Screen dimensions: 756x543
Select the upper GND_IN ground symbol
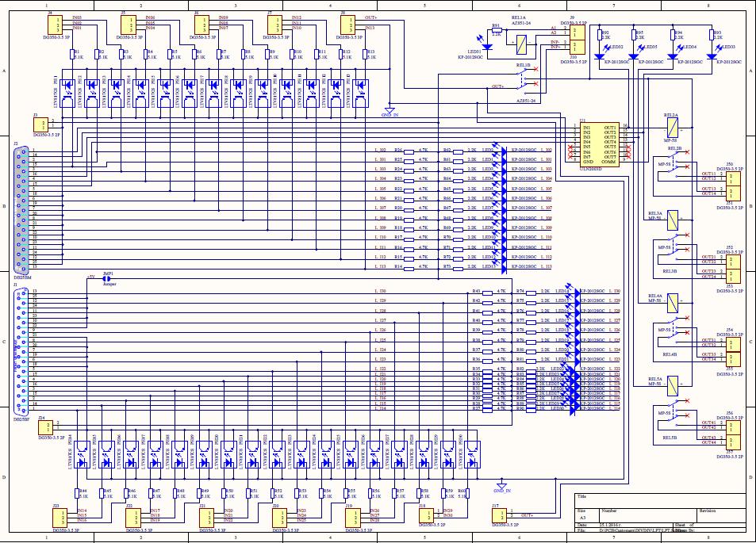coord(390,110)
